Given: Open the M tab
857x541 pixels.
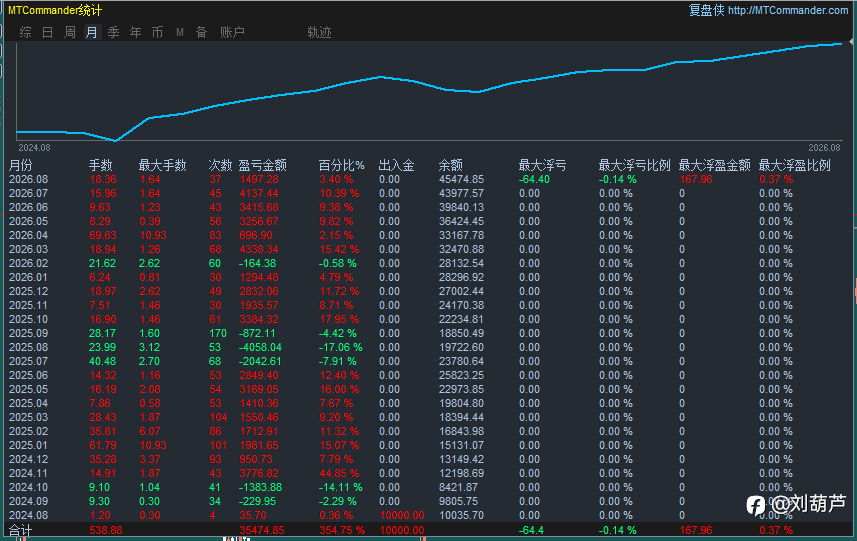Looking at the screenshot, I should [180, 32].
